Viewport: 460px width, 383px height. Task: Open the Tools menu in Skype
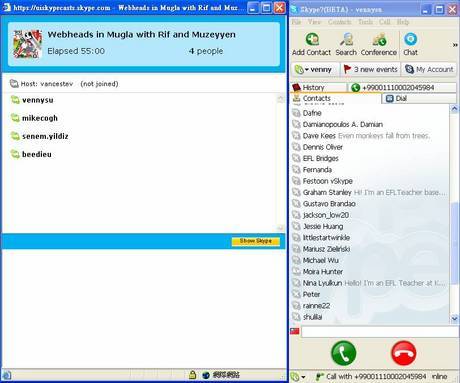coord(365,22)
